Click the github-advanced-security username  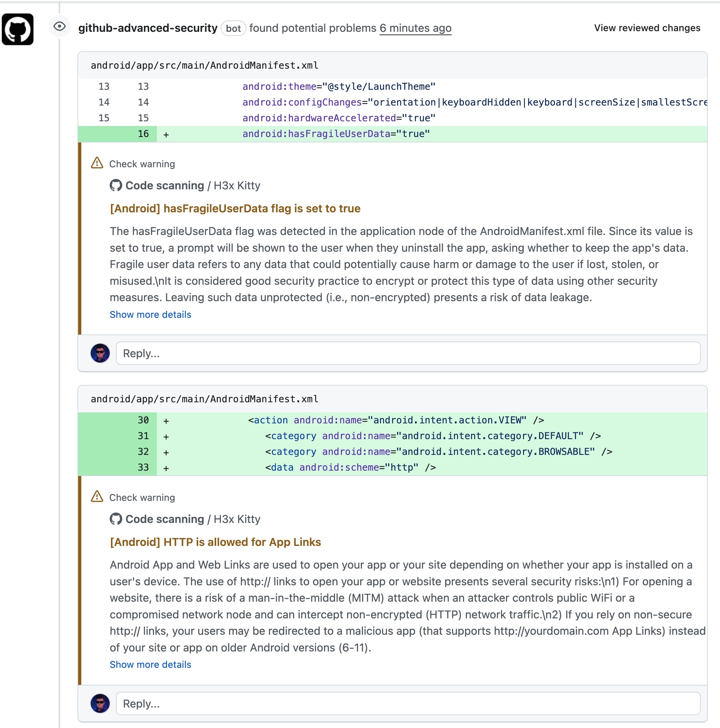pyautogui.click(x=148, y=28)
